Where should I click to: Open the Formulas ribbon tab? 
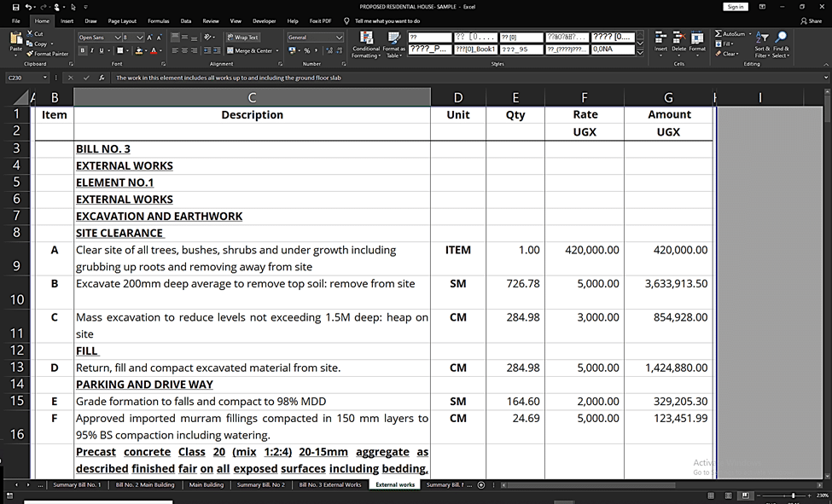point(158,21)
